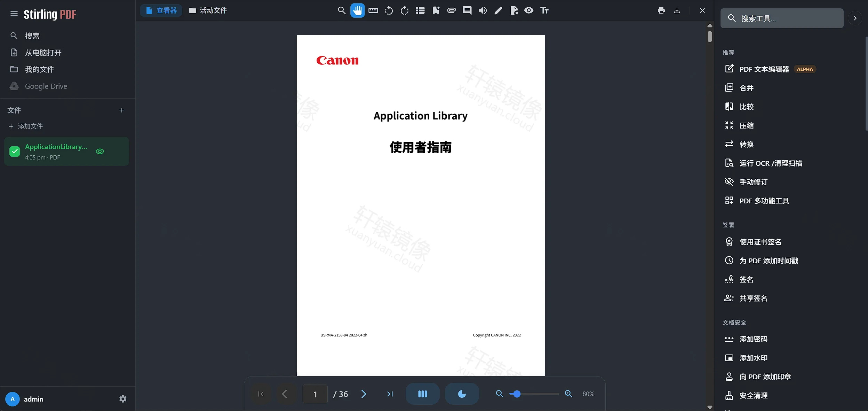Go to previous page
868x411 pixels.
point(284,394)
